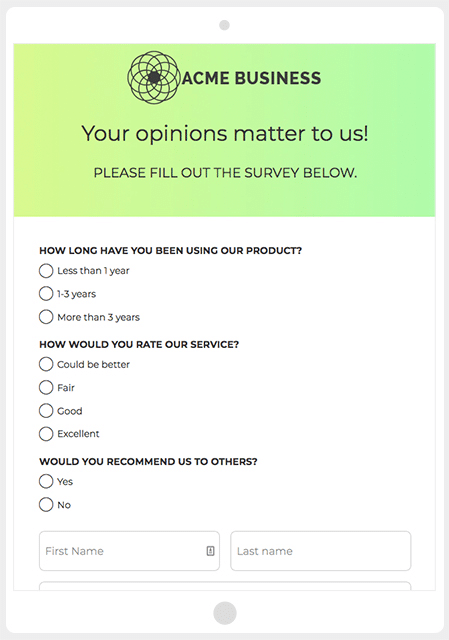
Task: Rate service as 'Could be better'
Action: click(x=46, y=364)
